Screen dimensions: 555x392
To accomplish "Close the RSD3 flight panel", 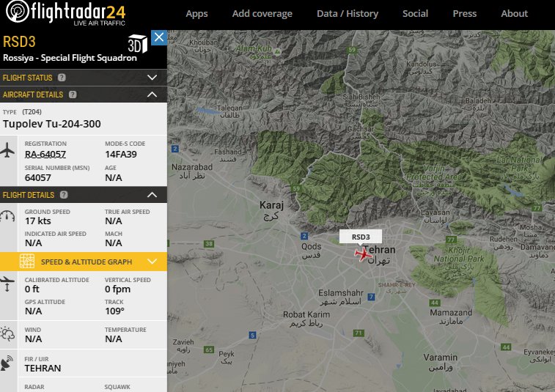I will tap(159, 37).
